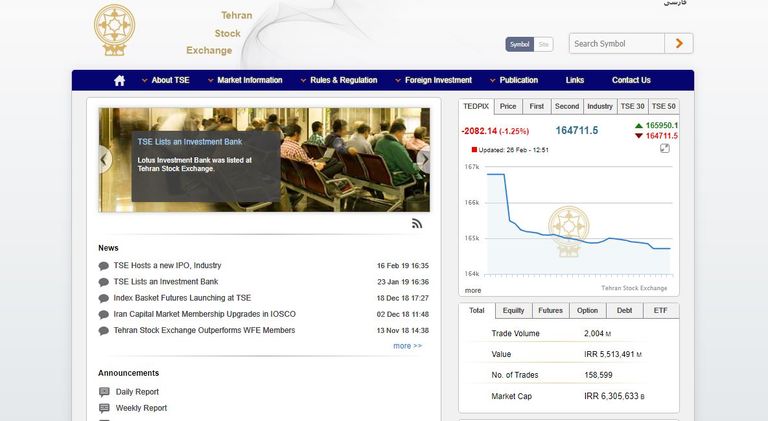Click speech bubble icon beside TSE Lists an Investment Bank news

coord(103,282)
